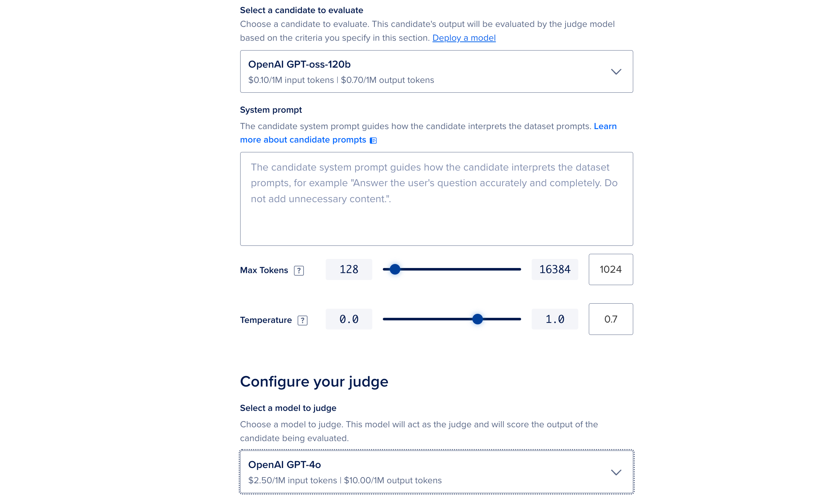
Task: Click the 128 minimum Max Tokens field
Action: pyautogui.click(x=349, y=269)
